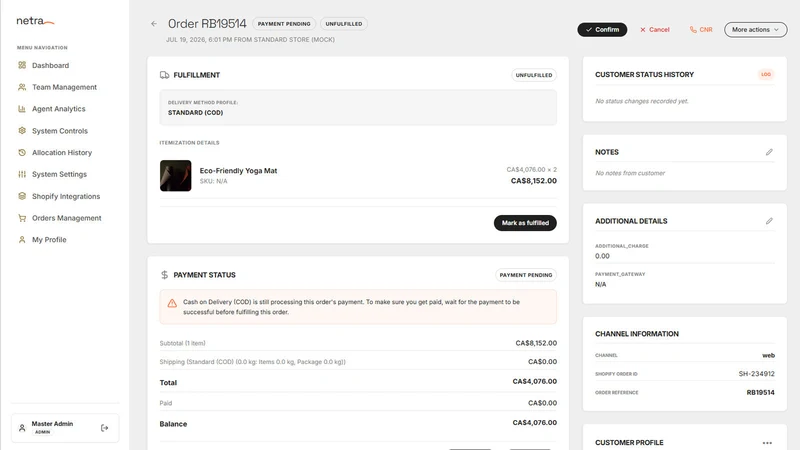This screenshot has width=800, height=450.
Task: Edit Additional Details using the pencil icon
Action: point(769,221)
